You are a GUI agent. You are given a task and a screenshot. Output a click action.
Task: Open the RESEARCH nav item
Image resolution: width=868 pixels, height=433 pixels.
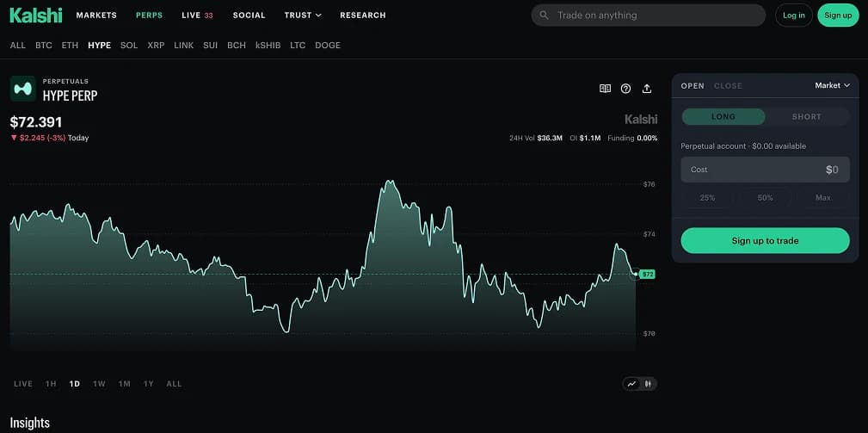click(x=362, y=15)
